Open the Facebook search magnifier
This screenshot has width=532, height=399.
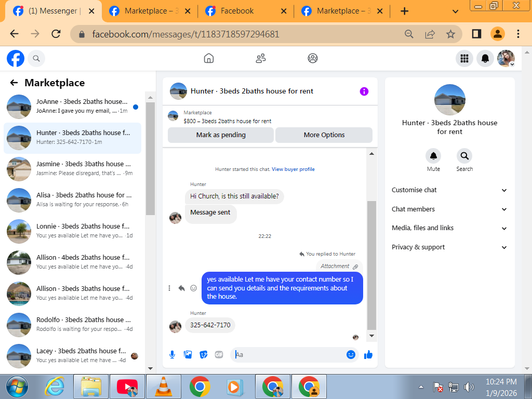click(36, 58)
